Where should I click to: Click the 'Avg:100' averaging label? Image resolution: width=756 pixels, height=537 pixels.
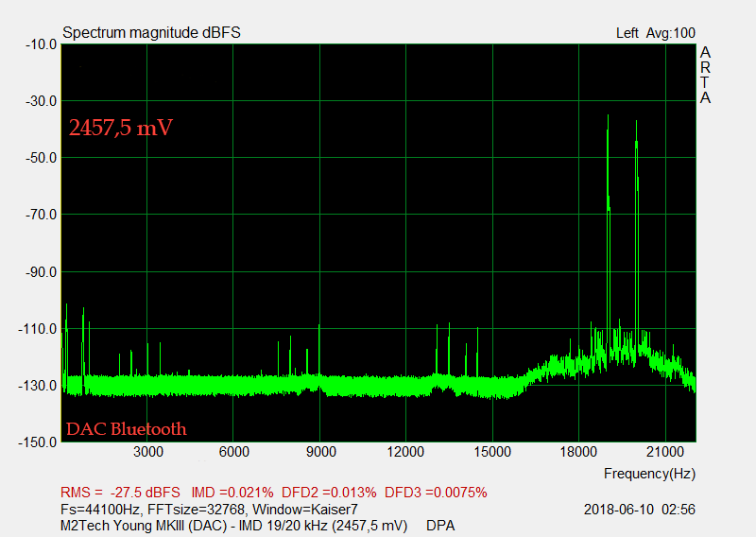[x=671, y=33]
